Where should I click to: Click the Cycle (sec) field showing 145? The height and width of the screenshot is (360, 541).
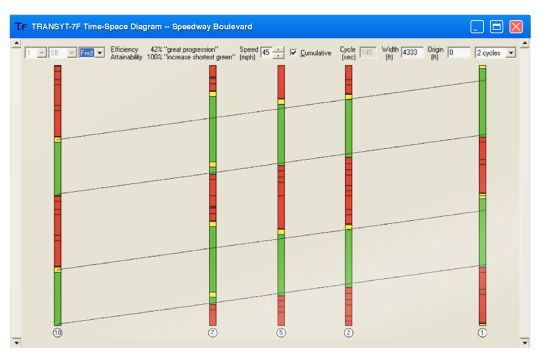368,52
